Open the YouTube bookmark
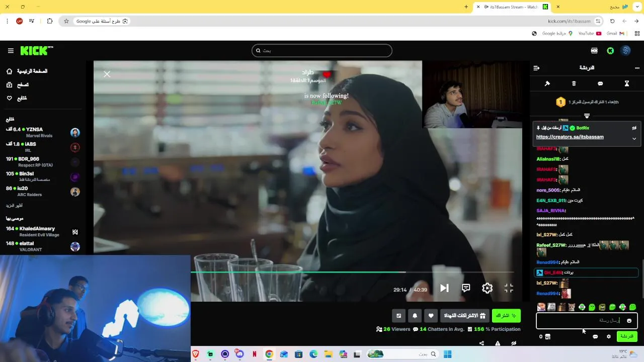The image size is (644, 362). pos(590,34)
